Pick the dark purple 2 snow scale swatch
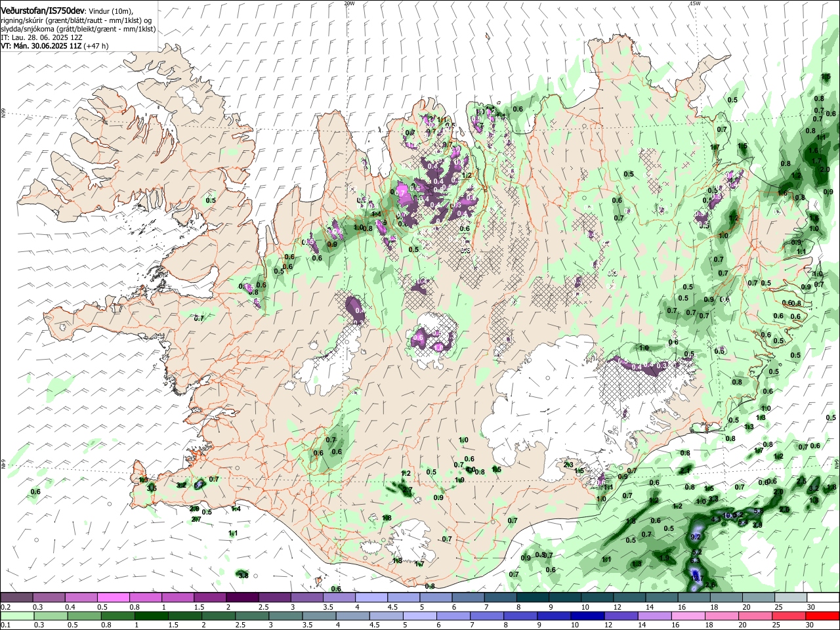The height and width of the screenshot is (630, 840). coord(241,598)
